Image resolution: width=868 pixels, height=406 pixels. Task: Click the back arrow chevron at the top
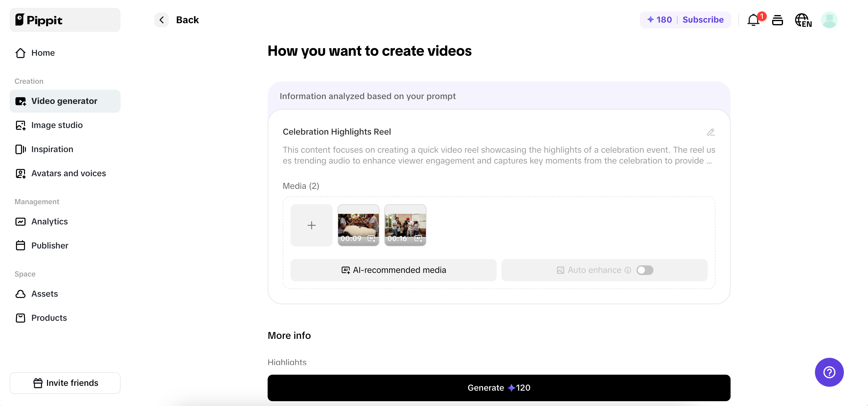(x=162, y=20)
